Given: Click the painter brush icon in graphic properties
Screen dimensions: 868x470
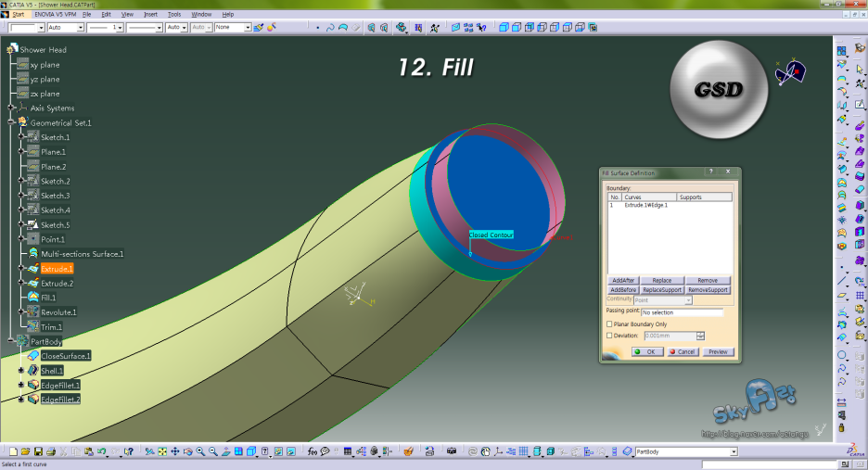Looking at the screenshot, I should click(259, 28).
